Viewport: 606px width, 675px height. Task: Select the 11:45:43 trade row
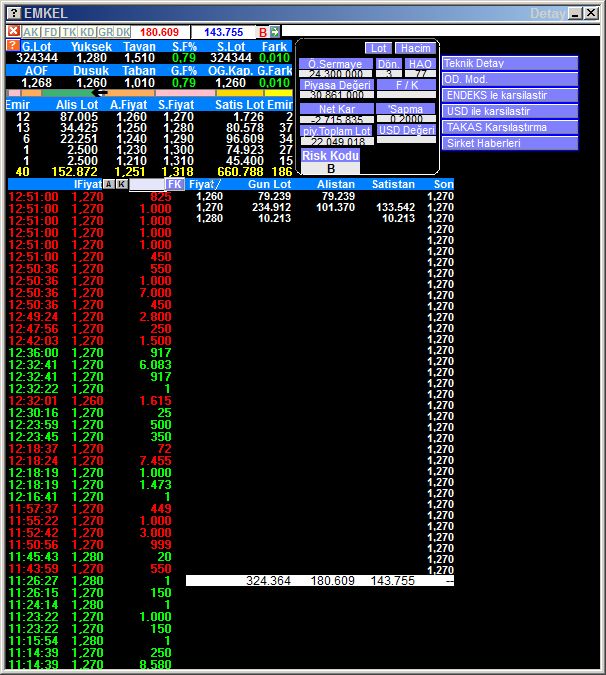point(90,557)
